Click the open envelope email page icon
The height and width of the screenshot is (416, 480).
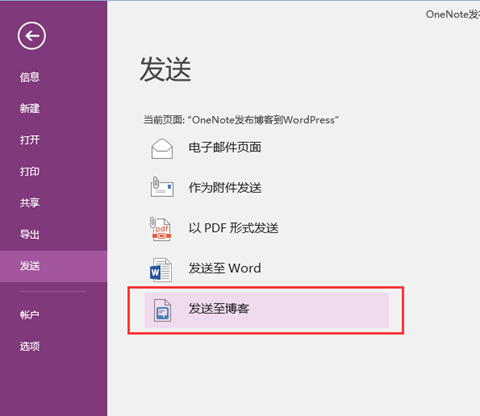162,149
